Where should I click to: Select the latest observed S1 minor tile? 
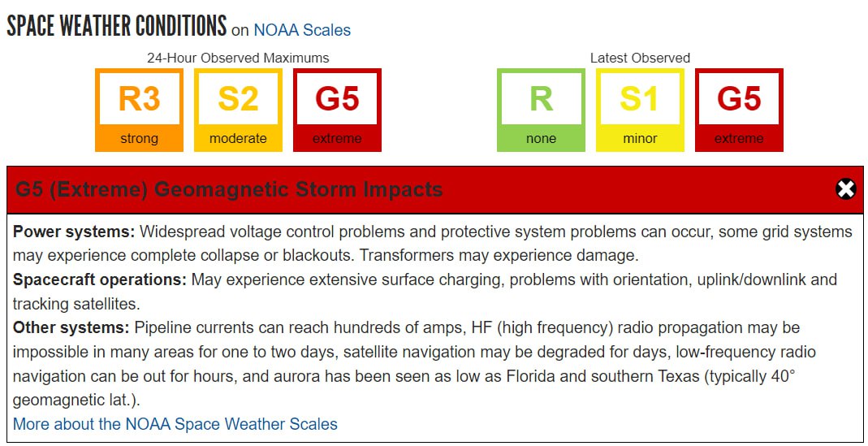point(640,110)
